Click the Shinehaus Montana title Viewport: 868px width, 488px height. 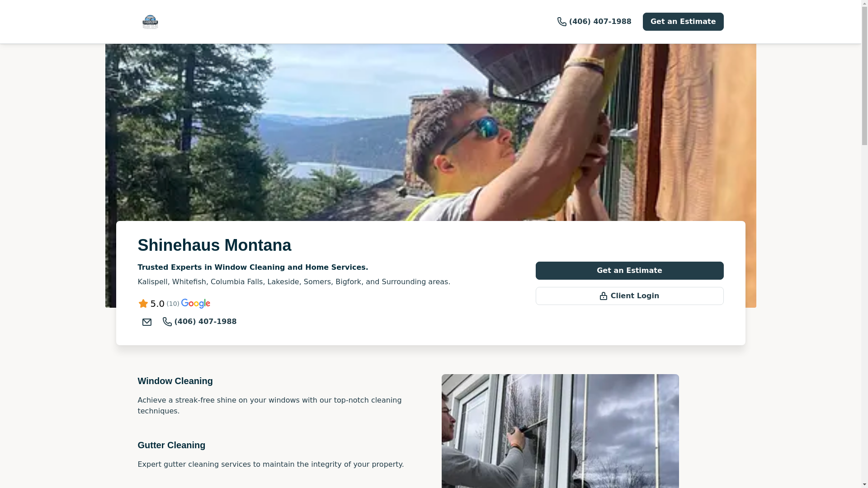pyautogui.click(x=214, y=245)
